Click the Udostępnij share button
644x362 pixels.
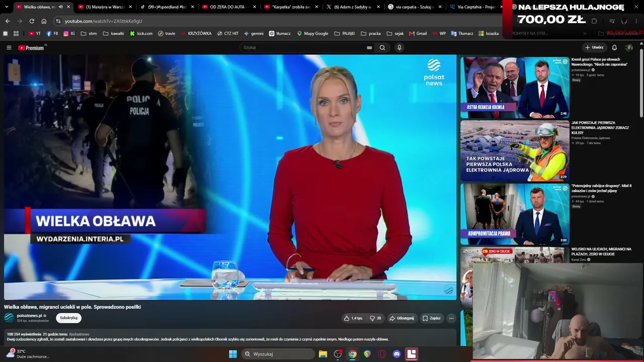[401, 318]
